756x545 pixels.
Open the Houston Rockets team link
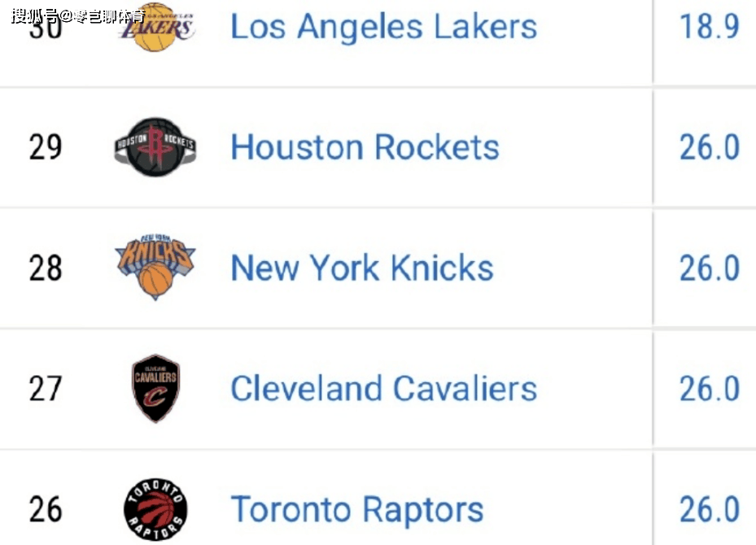[x=365, y=147]
